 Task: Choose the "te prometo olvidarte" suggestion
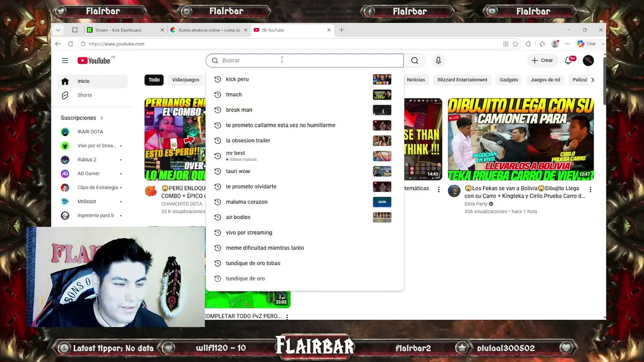pyautogui.click(x=304, y=187)
